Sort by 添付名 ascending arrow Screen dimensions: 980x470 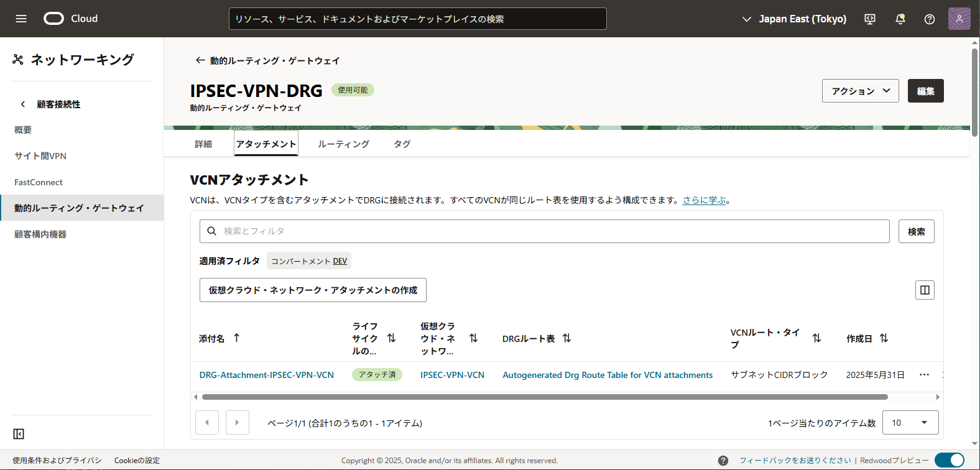[x=236, y=338]
